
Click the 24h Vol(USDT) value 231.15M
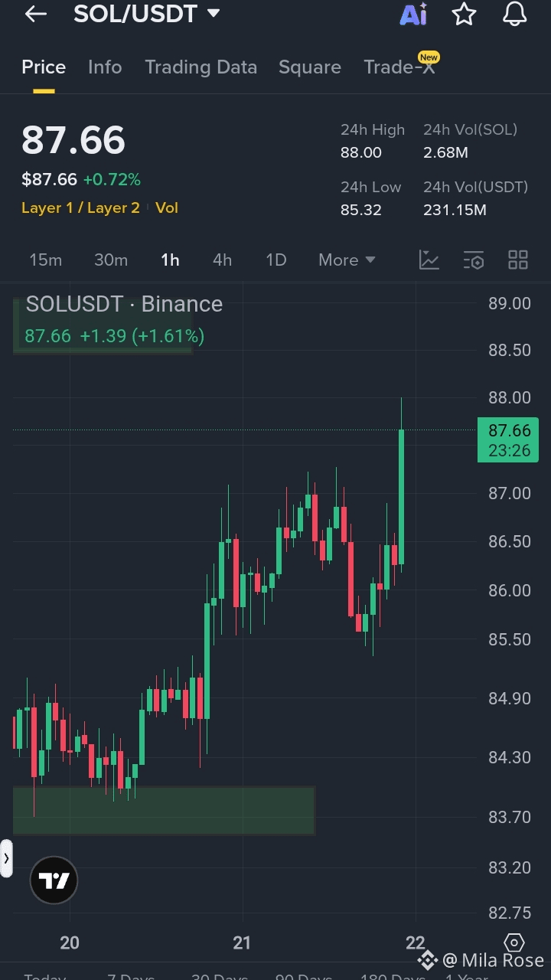click(x=455, y=210)
